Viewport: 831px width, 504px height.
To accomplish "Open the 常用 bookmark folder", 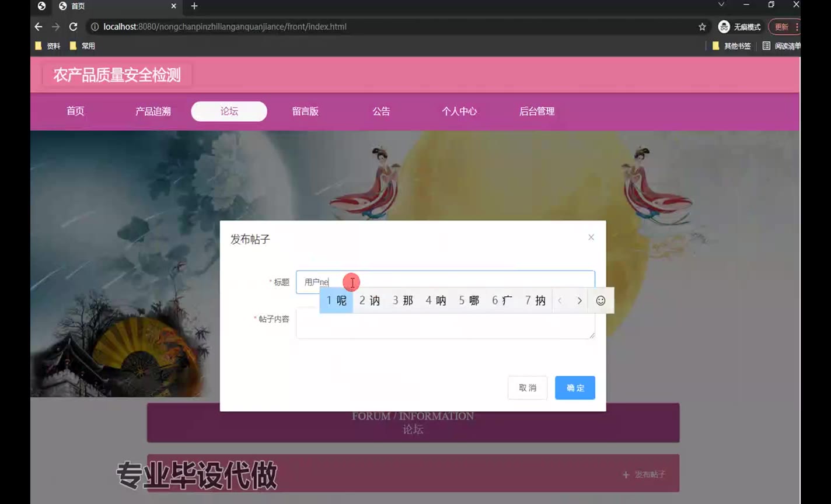I will (82, 46).
